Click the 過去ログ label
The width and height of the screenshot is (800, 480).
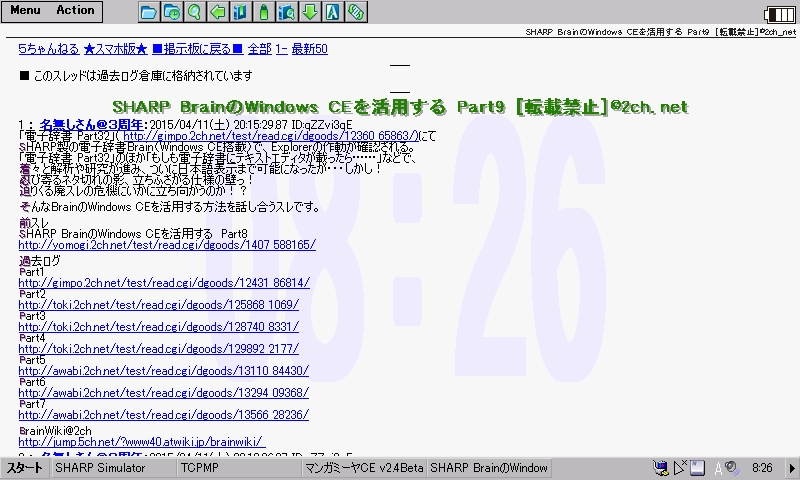click(39, 261)
